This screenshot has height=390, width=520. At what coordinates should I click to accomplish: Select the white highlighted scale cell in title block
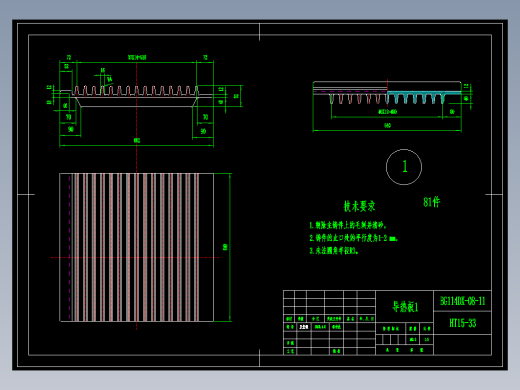[x=304, y=327]
